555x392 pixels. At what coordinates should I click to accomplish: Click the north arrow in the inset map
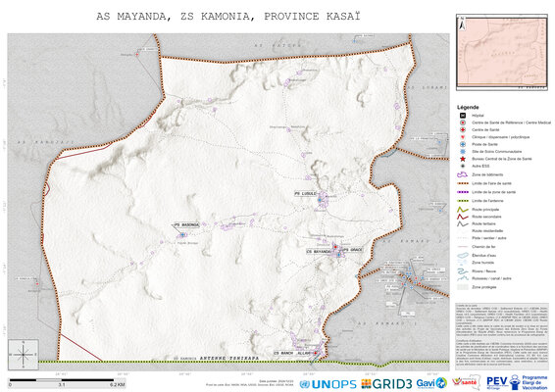462,24
